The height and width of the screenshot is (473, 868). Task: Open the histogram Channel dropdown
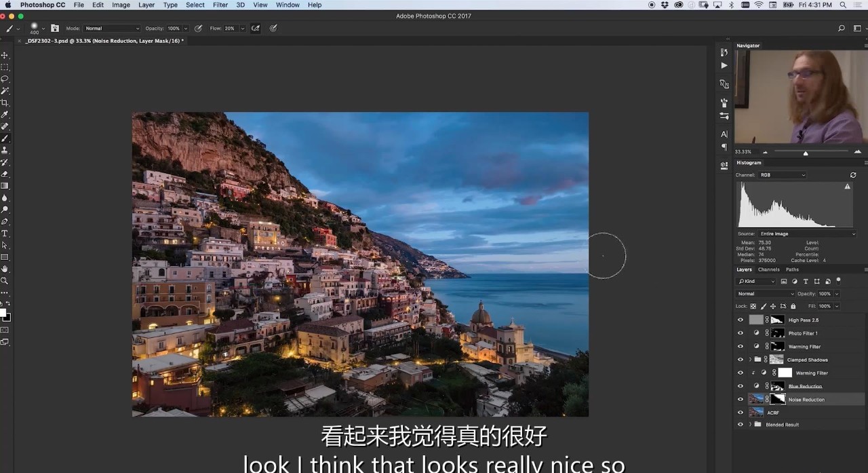(x=783, y=175)
